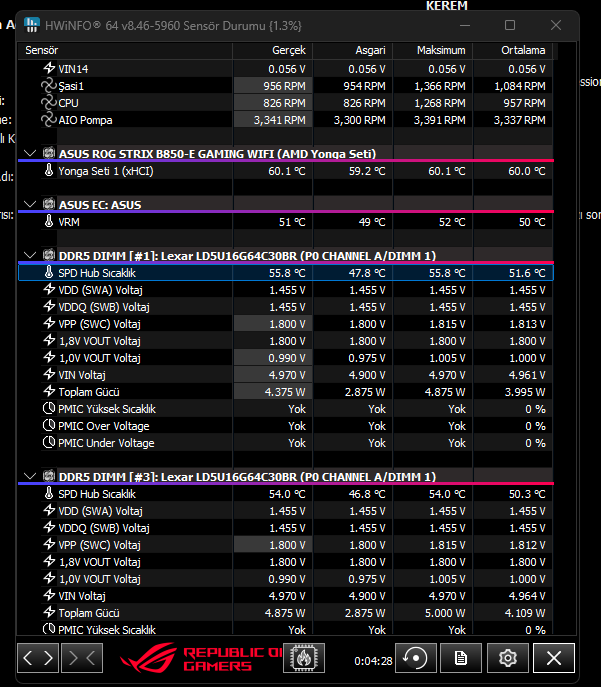This screenshot has height=687, width=601.
Task: Click DIMM #1 PMIC Yüksek Sıcaklık clock icon
Action: pos(49,408)
